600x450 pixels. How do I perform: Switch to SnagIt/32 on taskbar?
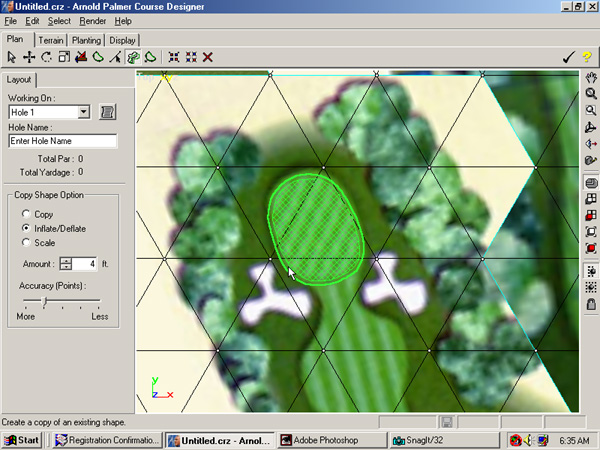coord(444,440)
